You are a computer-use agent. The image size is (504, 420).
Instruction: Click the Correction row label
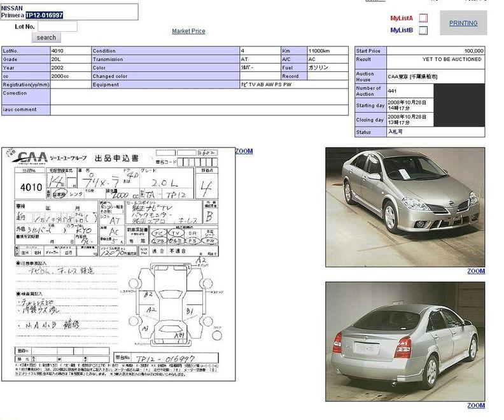click(15, 93)
